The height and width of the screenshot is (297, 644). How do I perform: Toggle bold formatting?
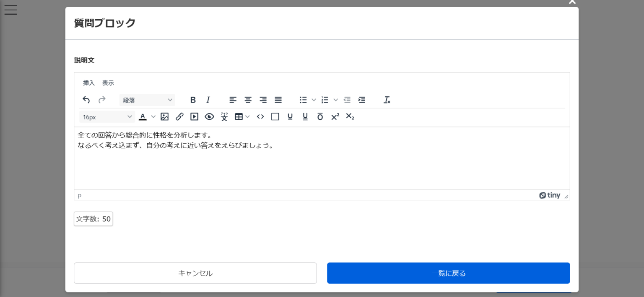(193, 100)
